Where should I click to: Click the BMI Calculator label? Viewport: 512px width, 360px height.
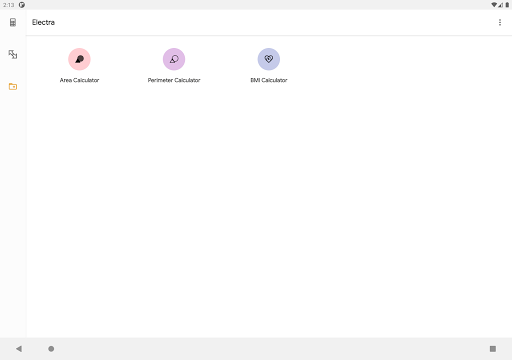pyautogui.click(x=269, y=80)
